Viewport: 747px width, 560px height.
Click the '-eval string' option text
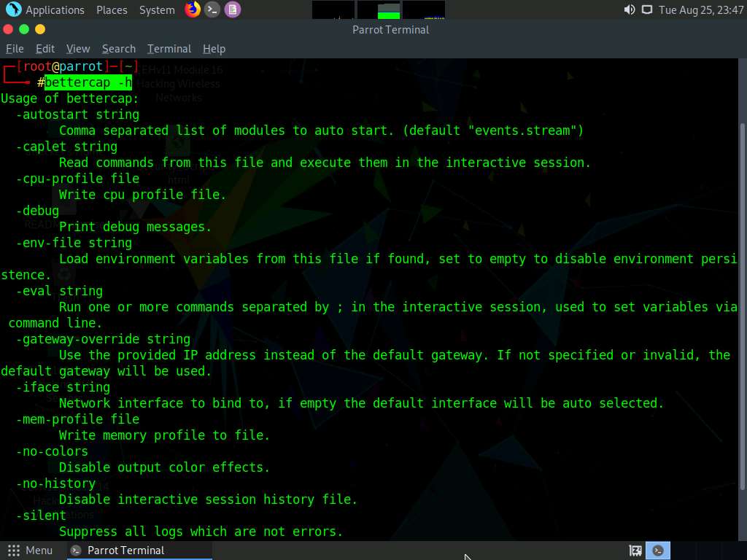point(59,291)
